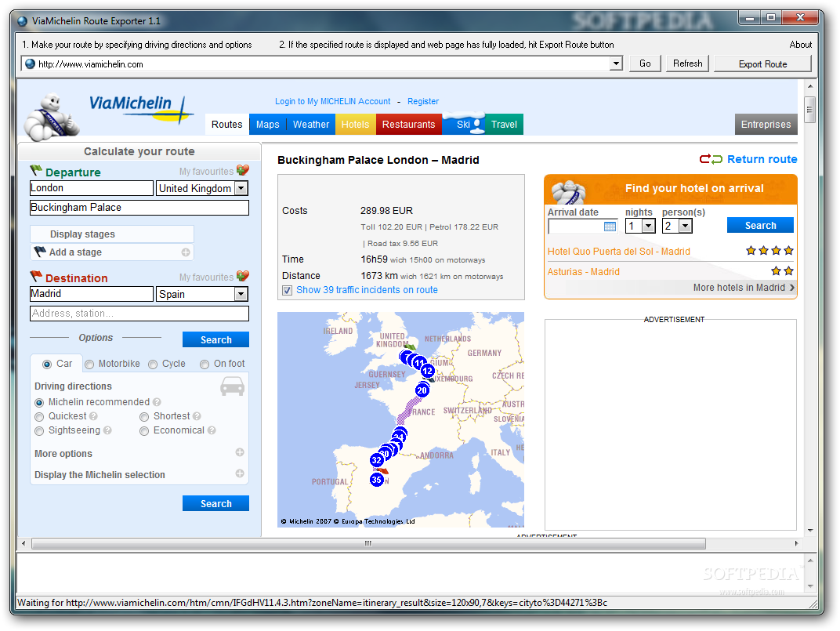Click the Export Route button
This screenshot has height=631, width=840.
762,63
